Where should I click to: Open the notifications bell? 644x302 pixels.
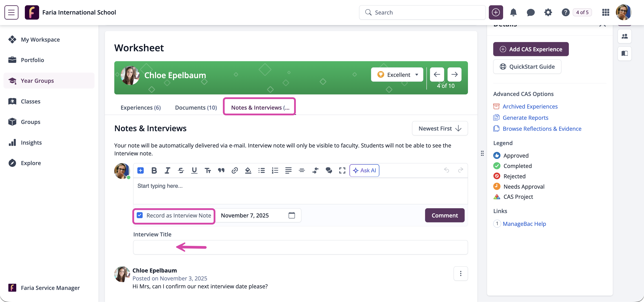point(513,12)
